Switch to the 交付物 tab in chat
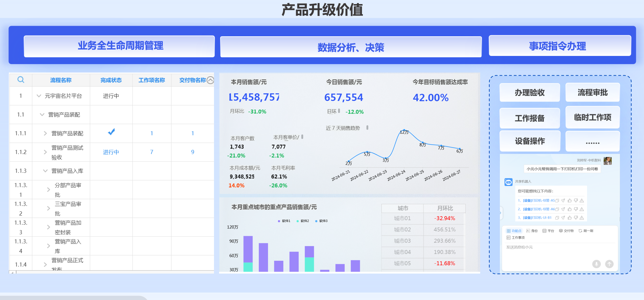 pos(566,231)
